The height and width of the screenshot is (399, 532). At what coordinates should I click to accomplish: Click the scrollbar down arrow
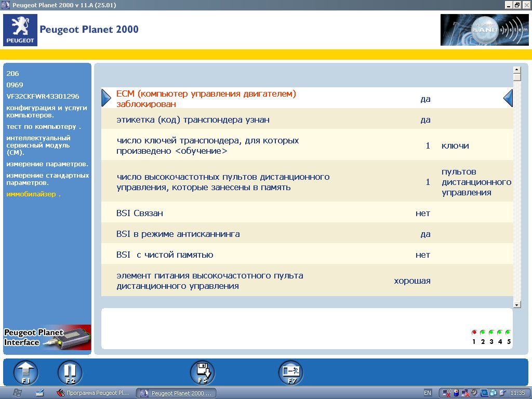tap(517, 304)
